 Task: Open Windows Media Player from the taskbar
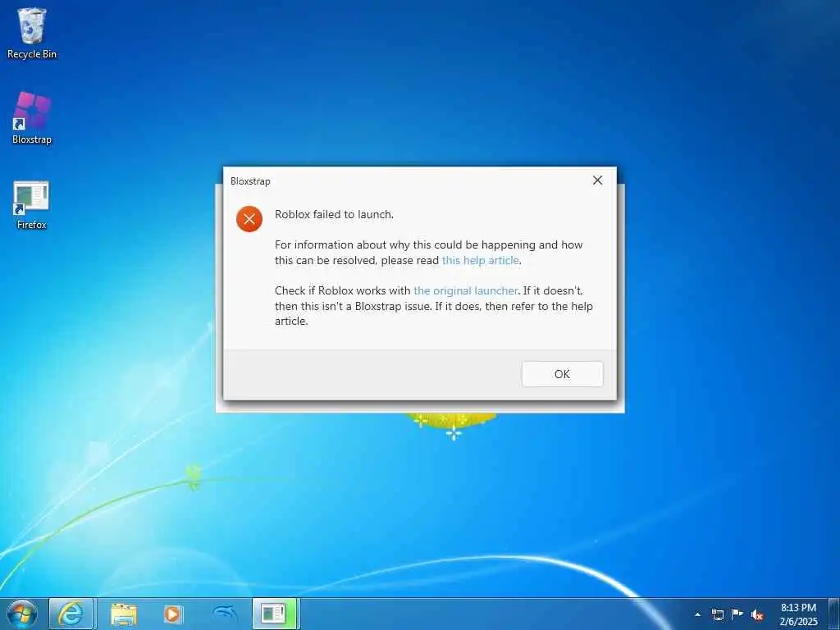point(172,614)
